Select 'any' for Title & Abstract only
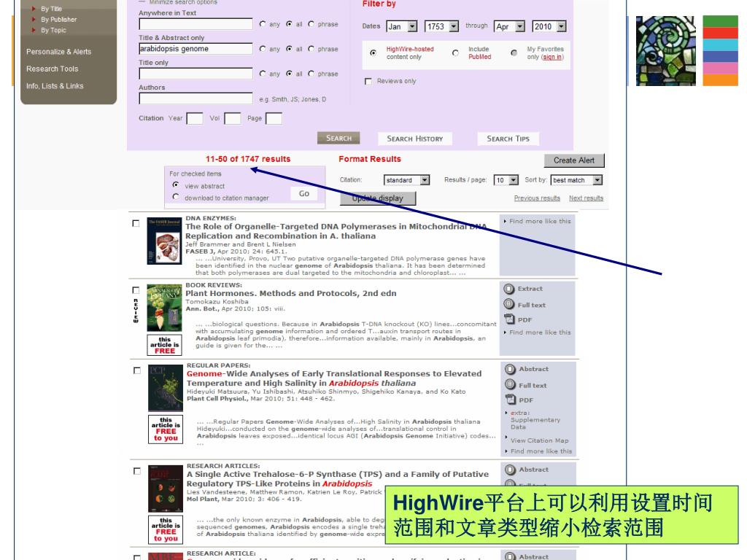This screenshot has width=747, height=560. (x=263, y=49)
